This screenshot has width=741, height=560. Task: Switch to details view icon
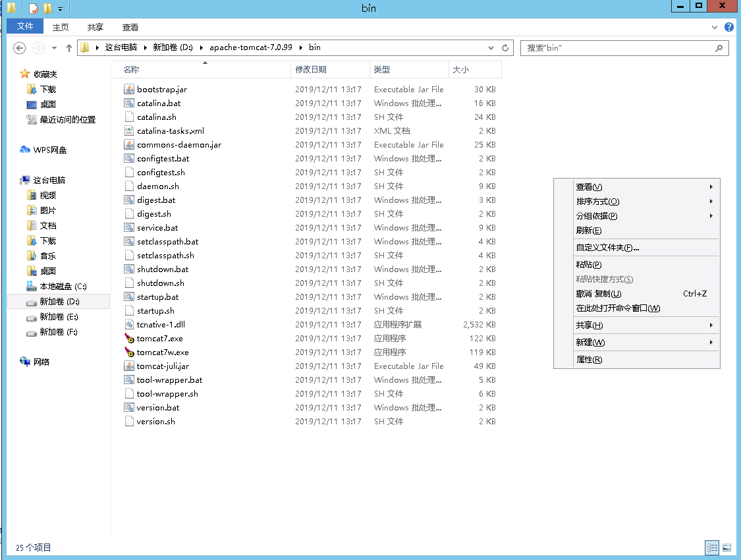coord(711,547)
